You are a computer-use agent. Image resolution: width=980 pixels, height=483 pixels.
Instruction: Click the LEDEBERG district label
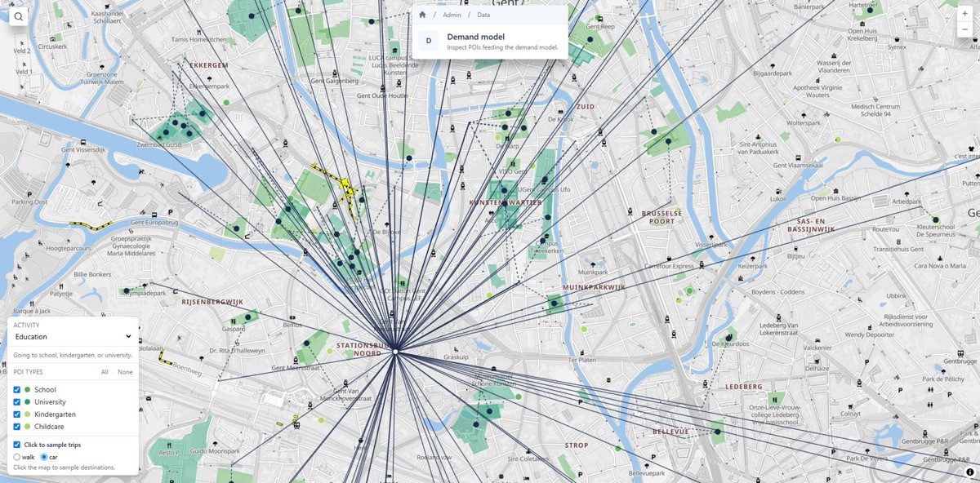pyautogui.click(x=744, y=387)
